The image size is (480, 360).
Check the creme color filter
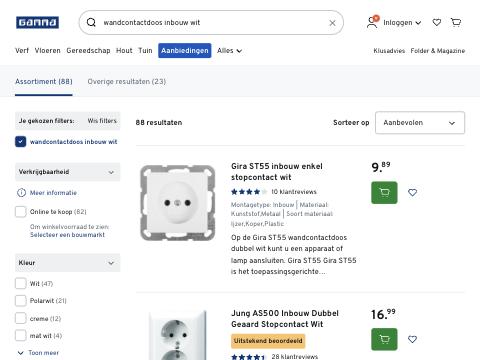20,318
